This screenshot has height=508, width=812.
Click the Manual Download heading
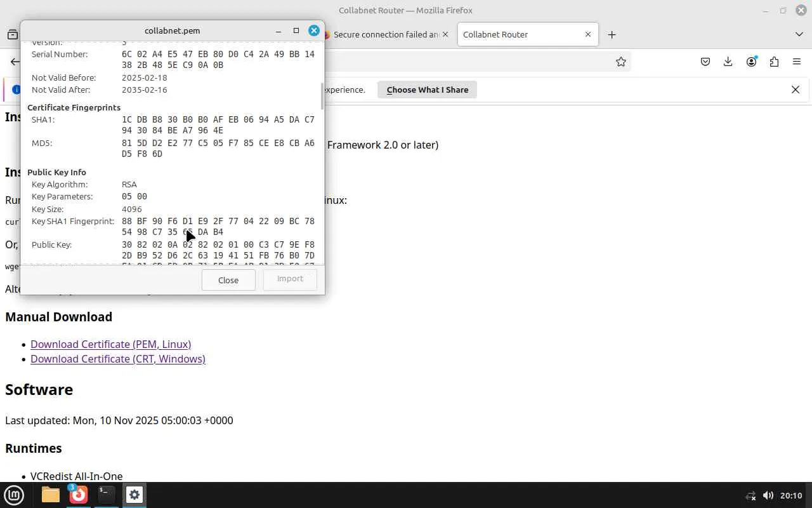pyautogui.click(x=58, y=317)
